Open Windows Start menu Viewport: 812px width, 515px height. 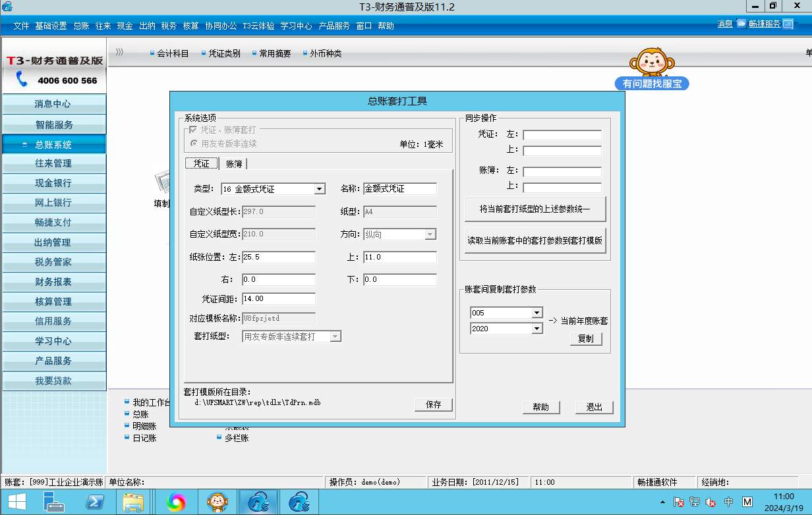tap(16, 502)
